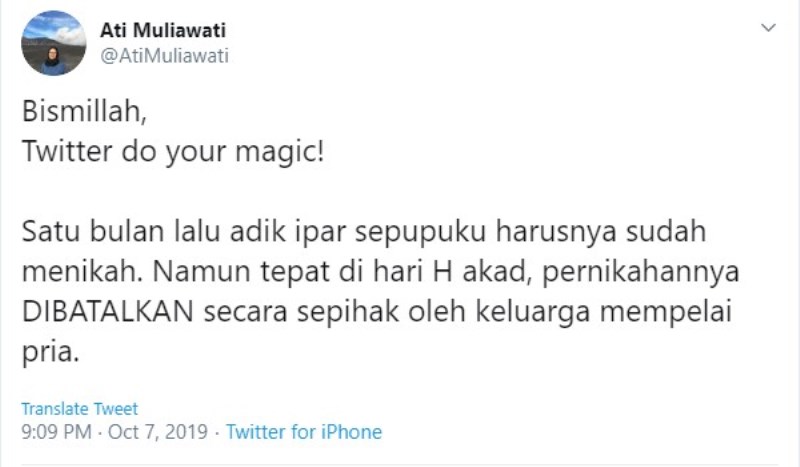Click the line 'Twitter do your magic!'
This screenshot has width=800, height=467.
[x=173, y=152]
